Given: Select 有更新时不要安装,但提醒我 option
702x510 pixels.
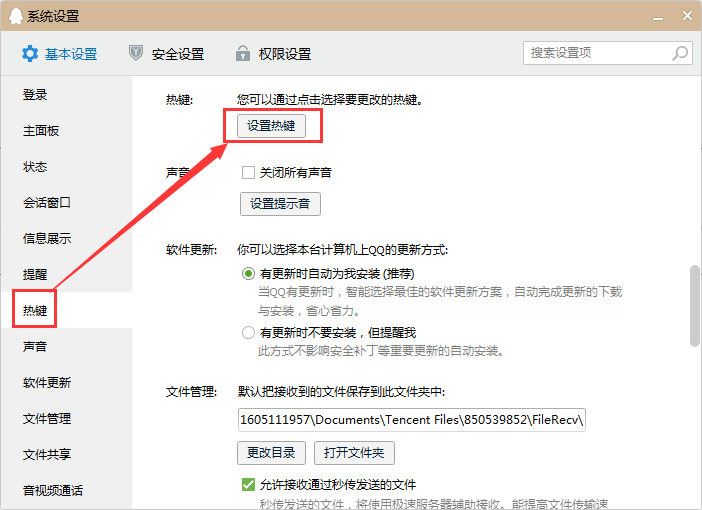Looking at the screenshot, I should coord(248,332).
